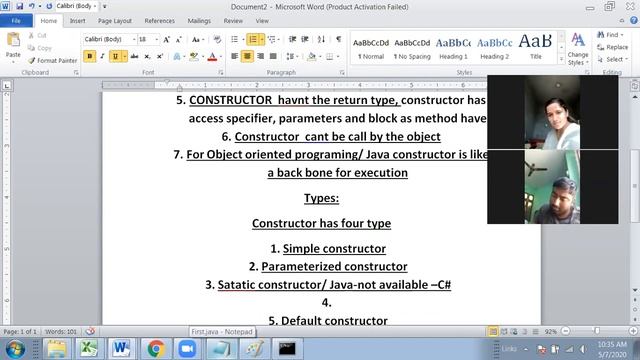Open Change Styles options
Viewport: 640px width, 360px height.
(x=578, y=49)
